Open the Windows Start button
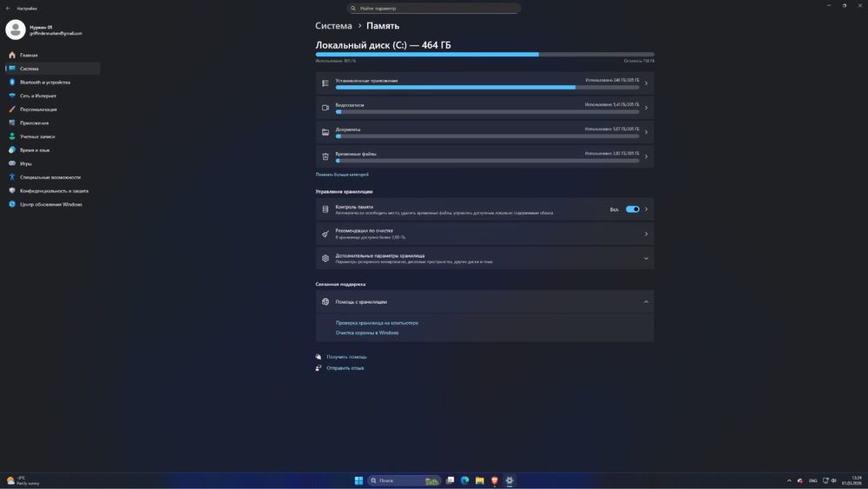 [358, 480]
